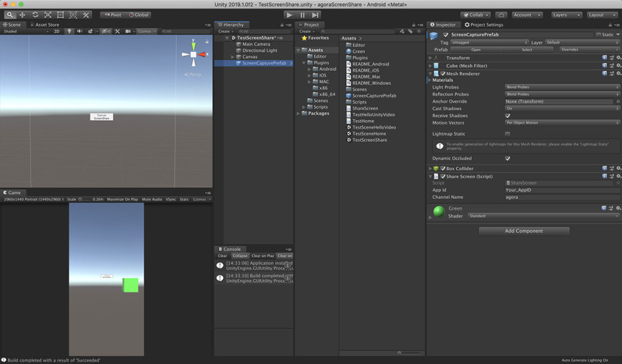Image resolution: width=622 pixels, height=364 pixels.
Task: Open the cloud services icon
Action: [501, 15]
